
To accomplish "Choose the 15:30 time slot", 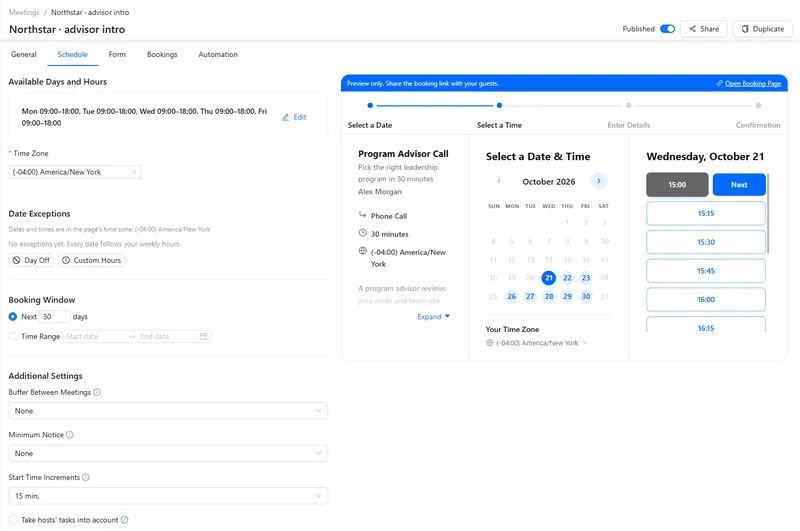I will (x=706, y=242).
